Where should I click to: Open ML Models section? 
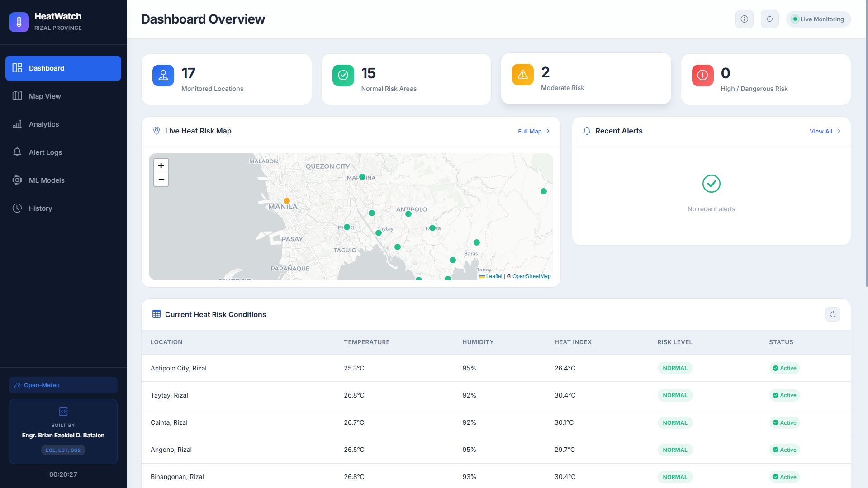pos(63,180)
